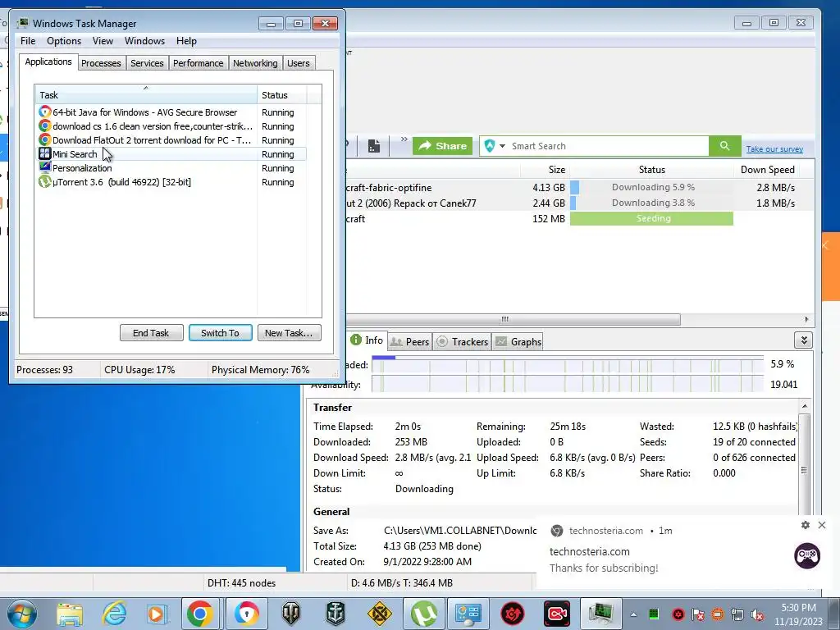The width and height of the screenshot is (840, 630).
Task: Open the Peers tab in uTorrent
Action: tap(410, 342)
